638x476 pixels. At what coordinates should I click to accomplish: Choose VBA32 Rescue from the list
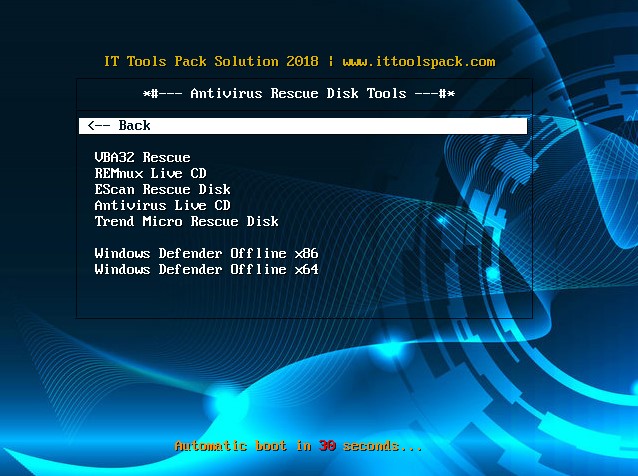click(x=142, y=157)
